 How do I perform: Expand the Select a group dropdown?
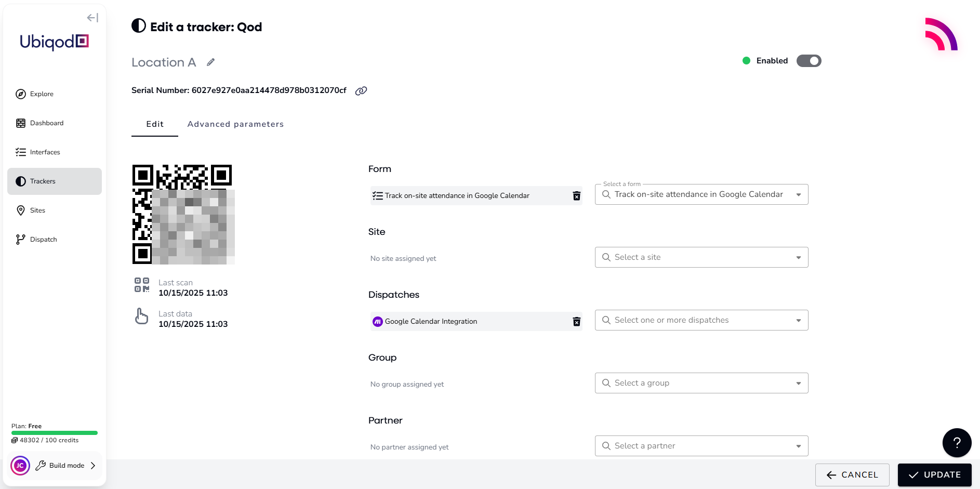coord(798,384)
